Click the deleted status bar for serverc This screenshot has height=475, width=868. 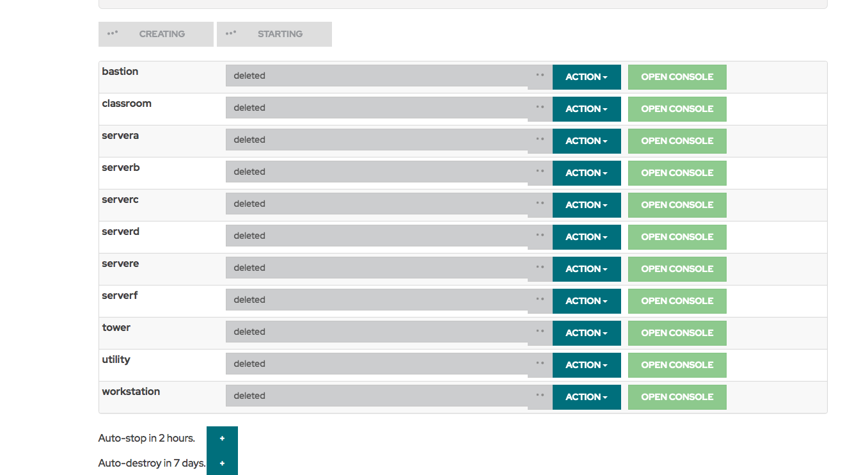(377, 204)
